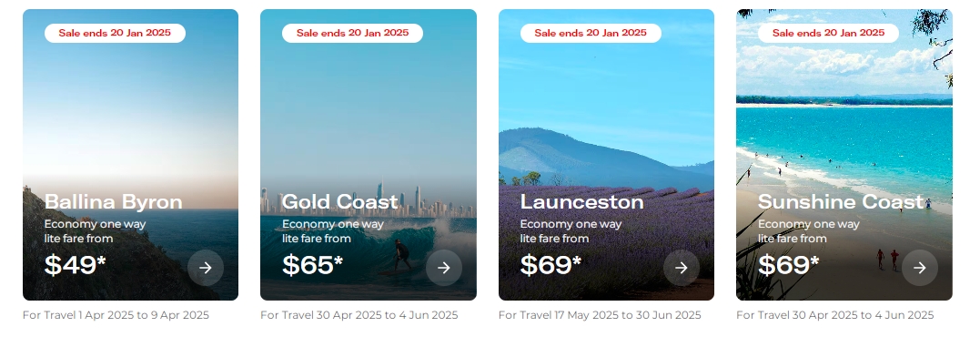Click travel dates 1 Apr to 9 Apr 2025
The height and width of the screenshot is (337, 980).
pos(116,315)
